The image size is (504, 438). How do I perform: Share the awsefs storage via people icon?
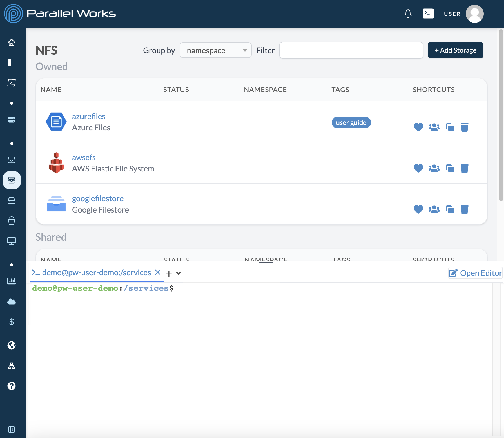pyautogui.click(x=434, y=168)
